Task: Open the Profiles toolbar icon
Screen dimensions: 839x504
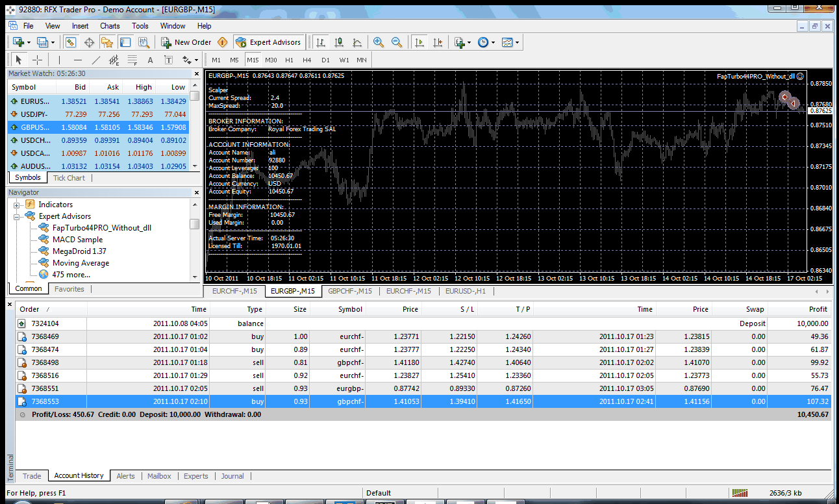Action: pyautogui.click(x=43, y=42)
